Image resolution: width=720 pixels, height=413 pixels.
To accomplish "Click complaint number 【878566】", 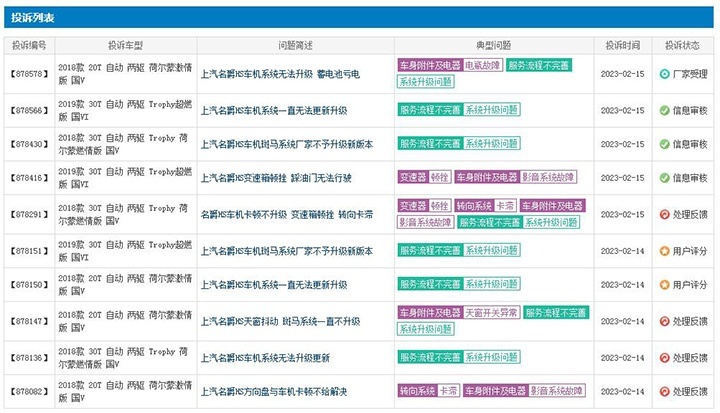I will pyautogui.click(x=29, y=111).
